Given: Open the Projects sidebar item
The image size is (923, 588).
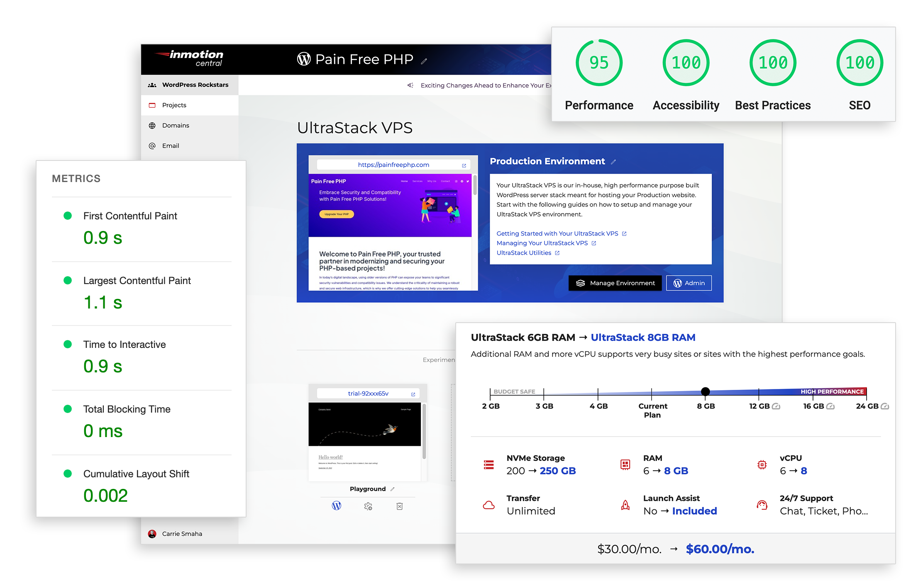Looking at the screenshot, I should point(174,105).
